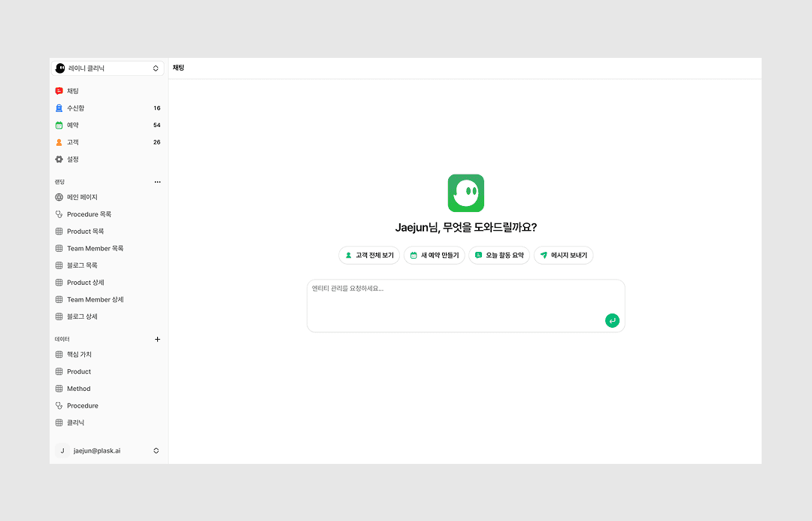Open 고객 with 26 items
This screenshot has width=812, height=521.
click(108, 142)
